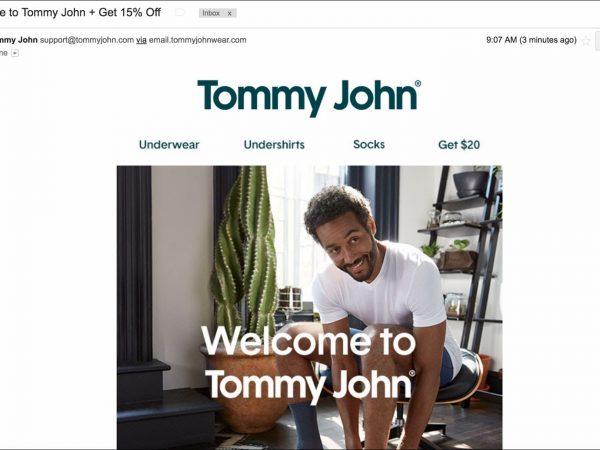
Task: Click the email.tommyjohnwear.com domain text
Action: [197, 40]
